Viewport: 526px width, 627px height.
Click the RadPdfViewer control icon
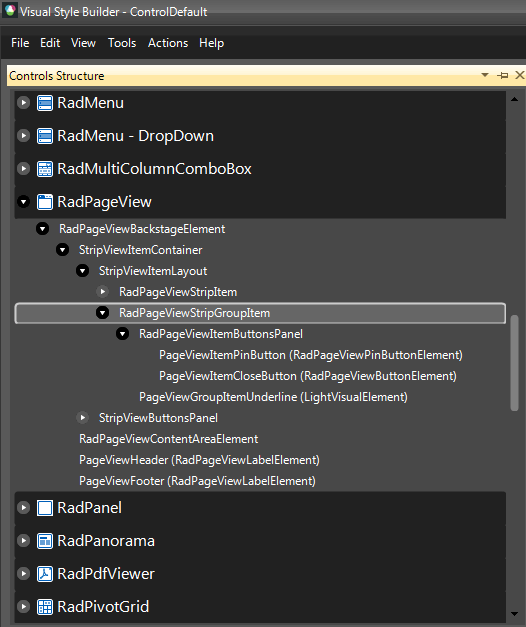[45, 574]
